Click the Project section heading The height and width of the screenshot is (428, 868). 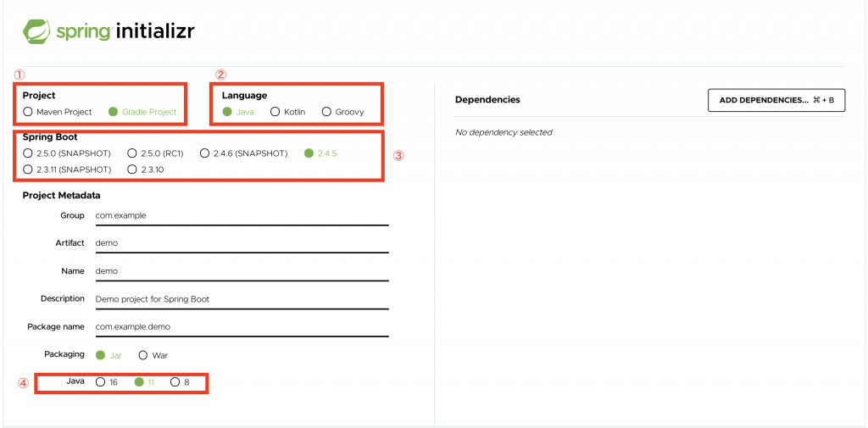[x=39, y=96]
